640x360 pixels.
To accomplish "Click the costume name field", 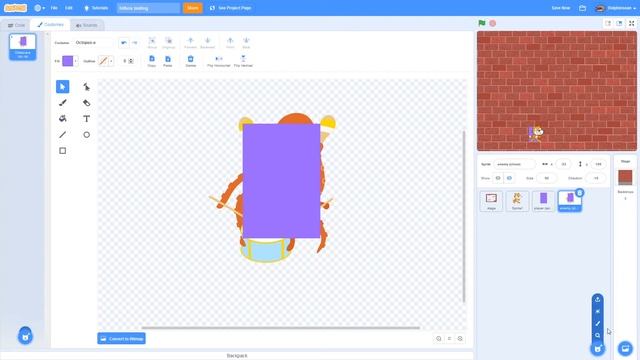I will click(93, 42).
